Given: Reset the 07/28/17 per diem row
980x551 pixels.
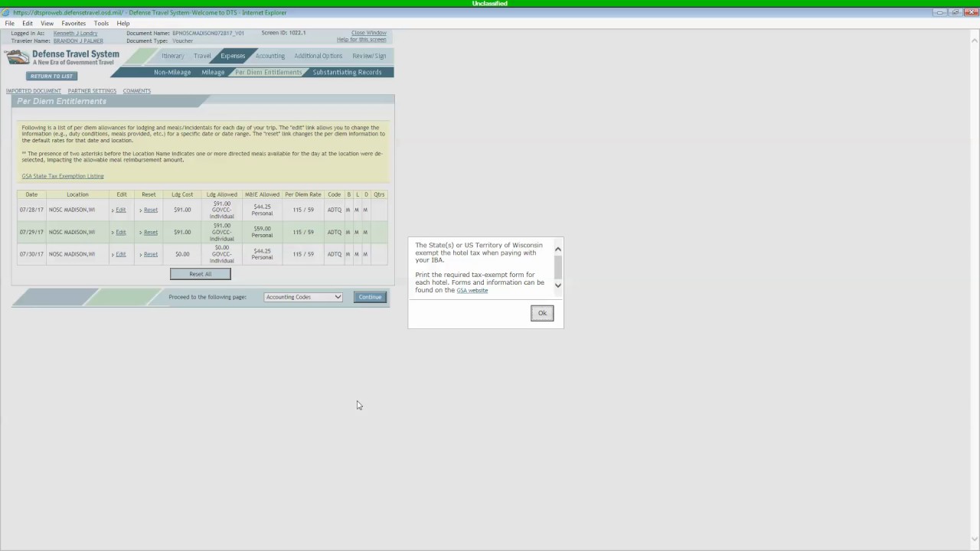Looking at the screenshot, I should (149, 210).
